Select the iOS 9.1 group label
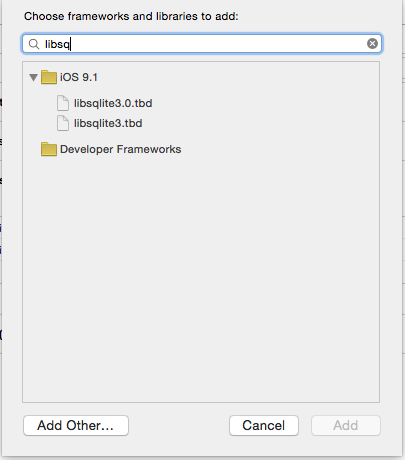The height and width of the screenshot is (460, 405). [x=79, y=77]
